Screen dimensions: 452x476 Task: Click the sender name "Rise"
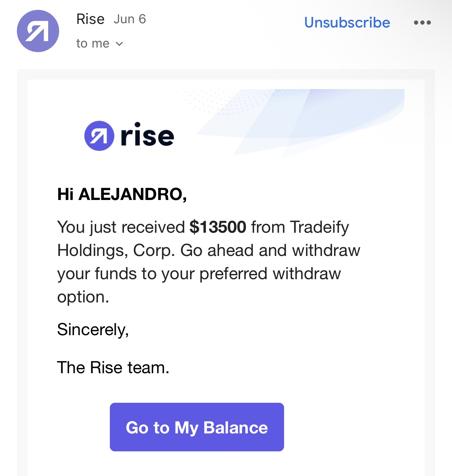click(90, 19)
